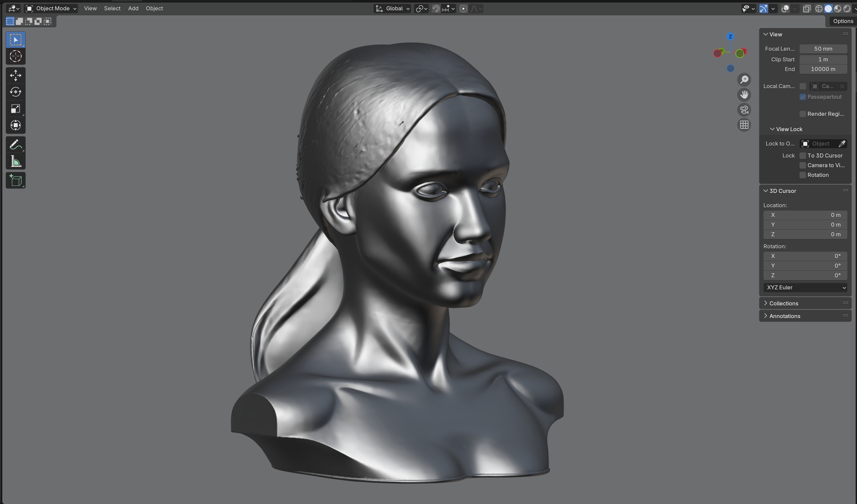This screenshot has height=504, width=857.
Task: Select the Annotate pencil tool
Action: [x=15, y=145]
